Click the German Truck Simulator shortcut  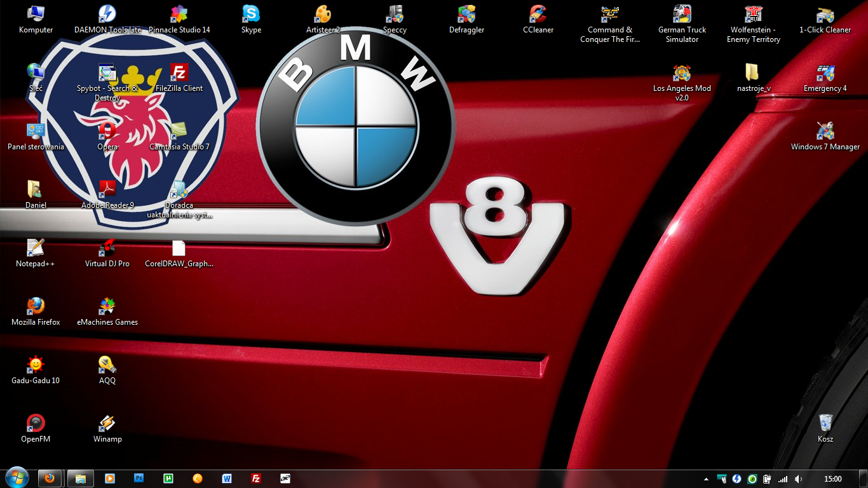coord(682,15)
